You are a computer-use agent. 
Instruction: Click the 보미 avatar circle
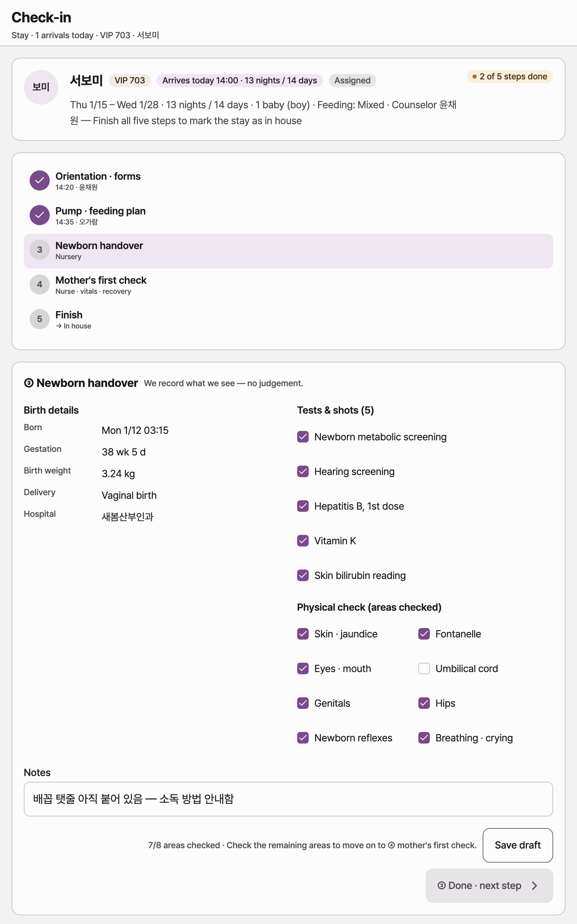pyautogui.click(x=41, y=87)
